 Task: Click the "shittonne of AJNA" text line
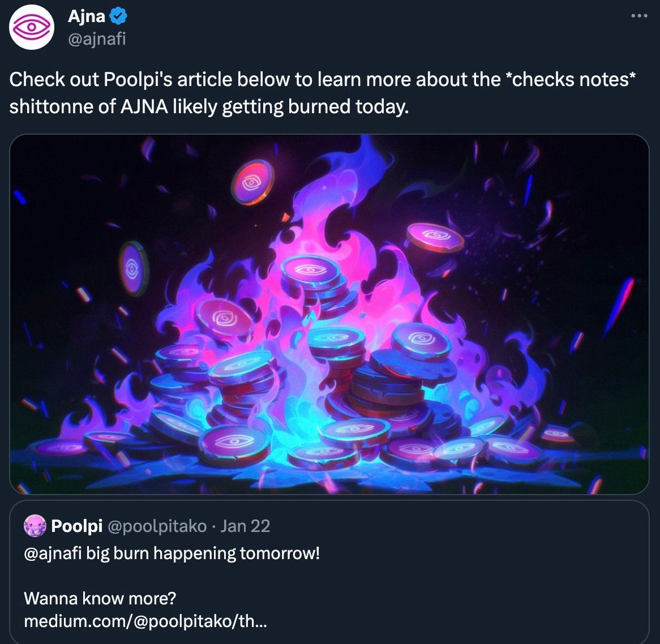tap(209, 106)
